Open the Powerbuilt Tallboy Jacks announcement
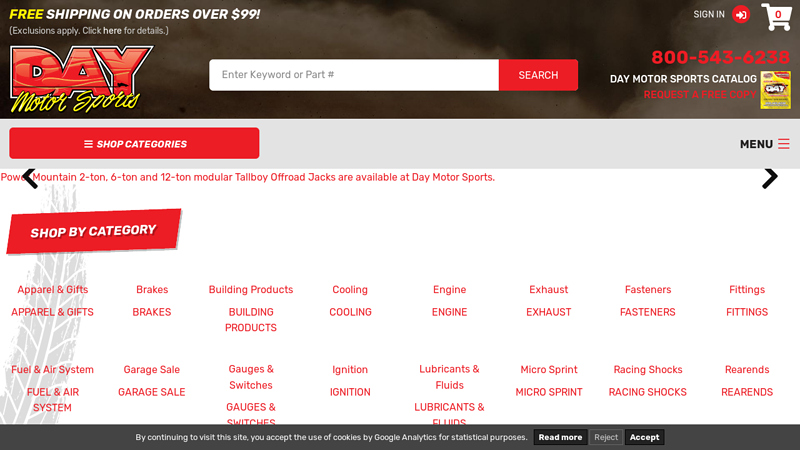The width and height of the screenshot is (800, 450). 247,177
